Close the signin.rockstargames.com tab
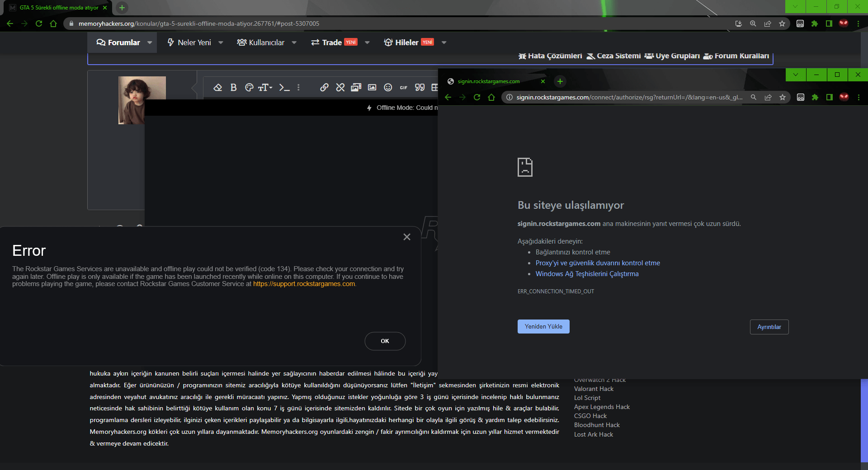The image size is (868, 470). [543, 81]
